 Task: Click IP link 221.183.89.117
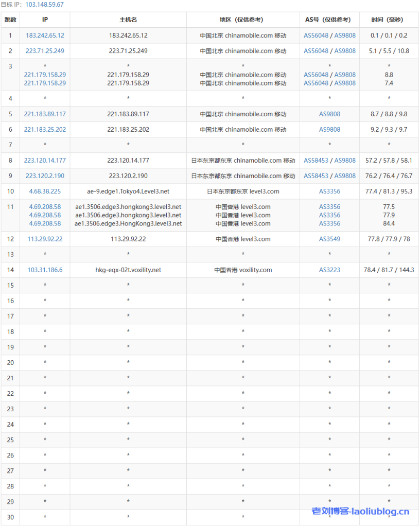click(x=45, y=114)
